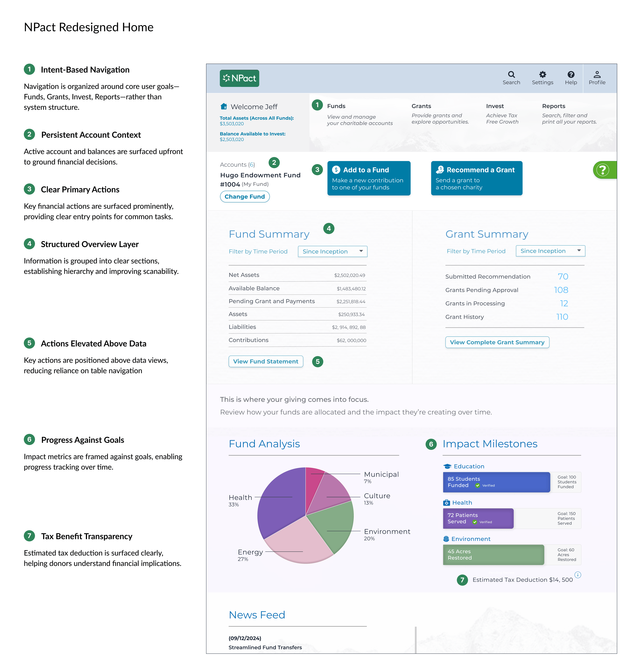
Task: Go to the Reports navigation item
Action: pyautogui.click(x=553, y=106)
